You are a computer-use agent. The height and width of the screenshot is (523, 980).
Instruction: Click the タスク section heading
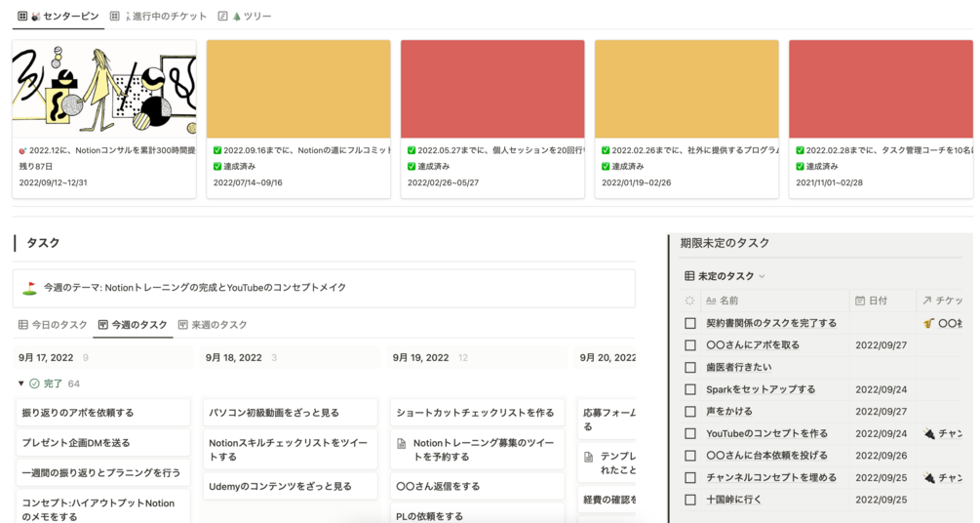43,243
